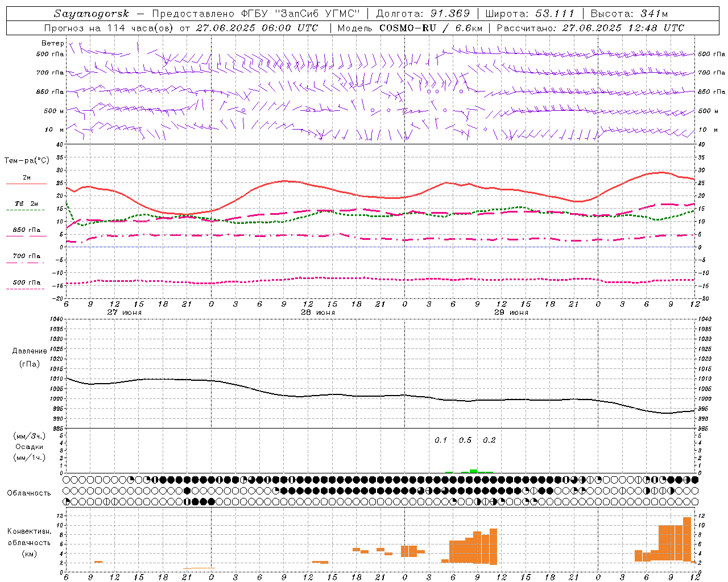The image size is (728, 582).
Task: Click the "Осадки" precipitation label
Action: pyautogui.click(x=29, y=447)
